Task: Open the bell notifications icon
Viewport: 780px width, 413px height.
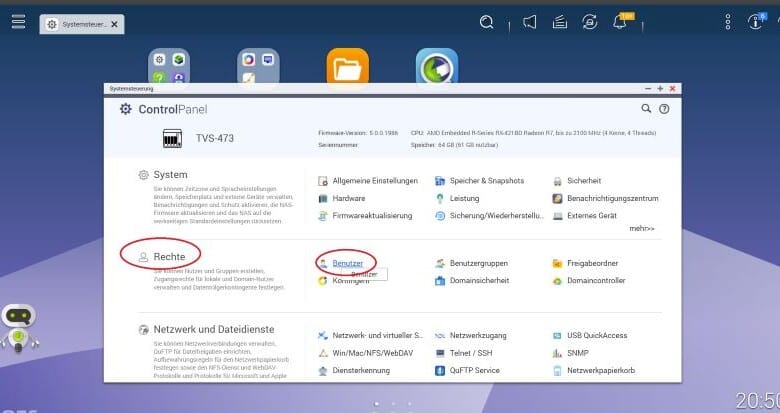Action: pyautogui.click(x=620, y=22)
